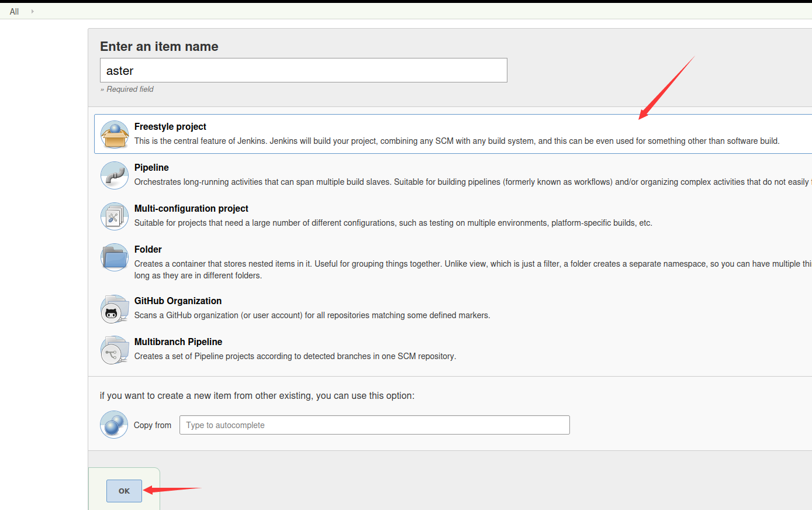Select the Freestyle project title
This screenshot has width=812, height=510.
click(170, 126)
